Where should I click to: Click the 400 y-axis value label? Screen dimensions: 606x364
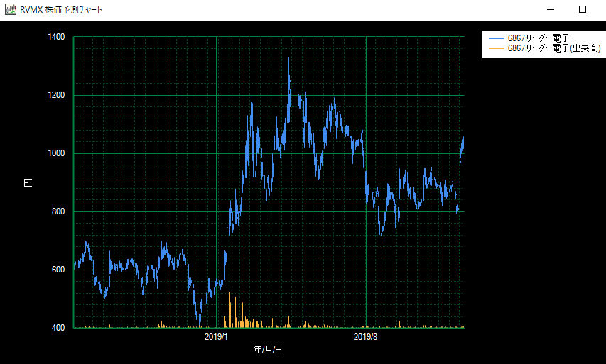[59, 328]
